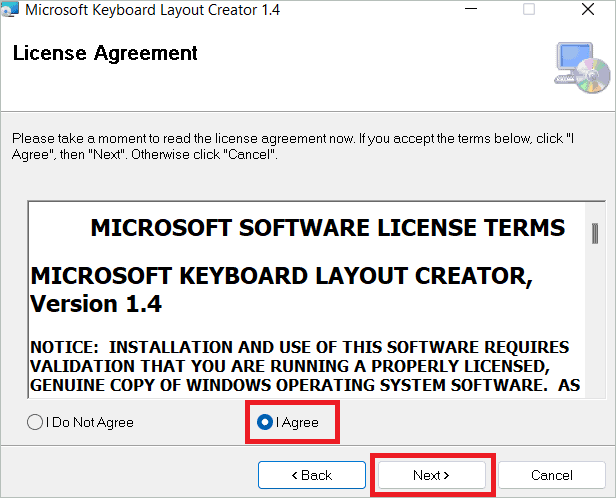Cancel the installation
616x498 pixels.
click(552, 475)
